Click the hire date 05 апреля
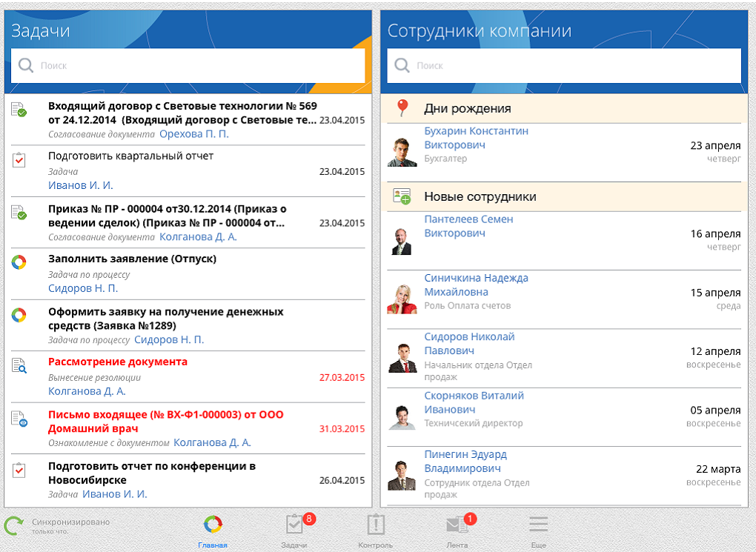756x552 pixels. click(715, 410)
